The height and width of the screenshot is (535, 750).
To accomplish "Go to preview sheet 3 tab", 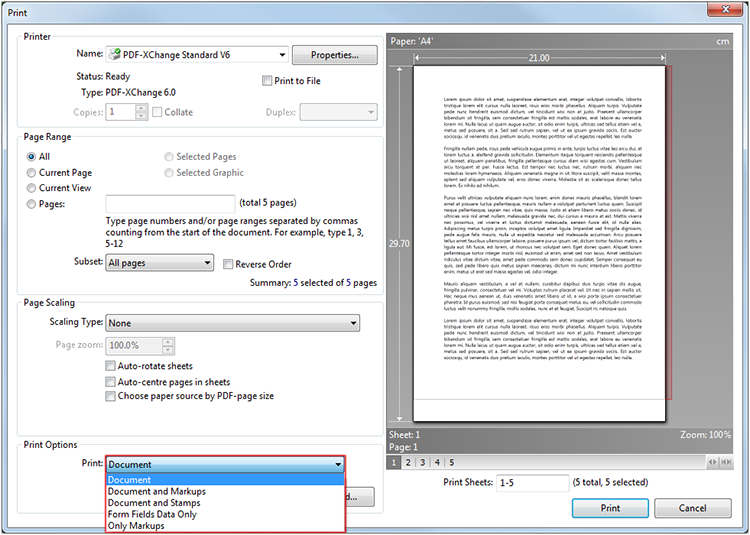I will pos(422,462).
